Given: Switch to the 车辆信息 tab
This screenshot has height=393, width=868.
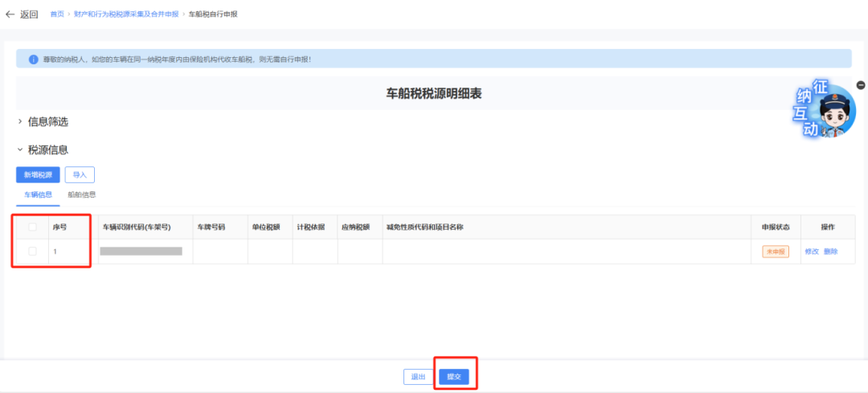Looking at the screenshot, I should click(39, 194).
